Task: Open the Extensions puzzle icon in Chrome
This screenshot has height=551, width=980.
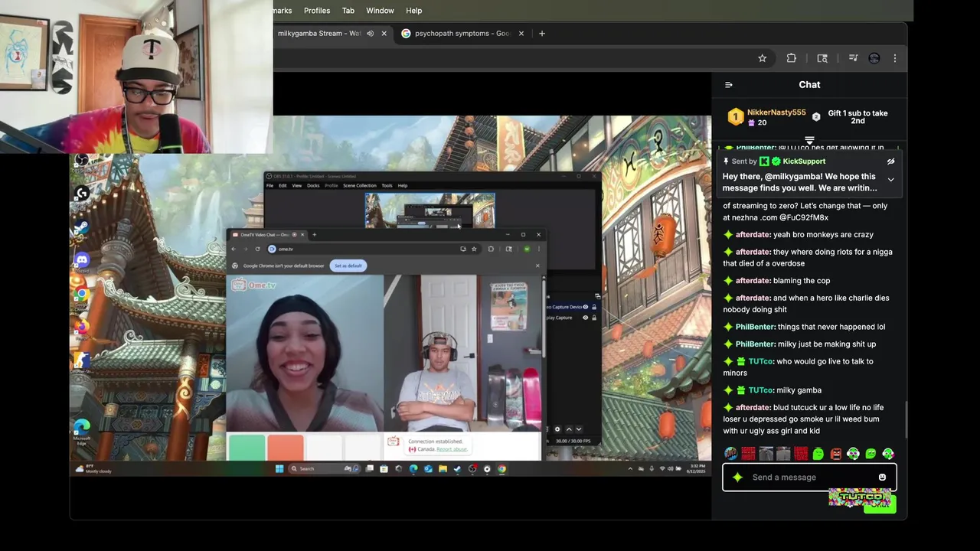Action: tap(791, 58)
